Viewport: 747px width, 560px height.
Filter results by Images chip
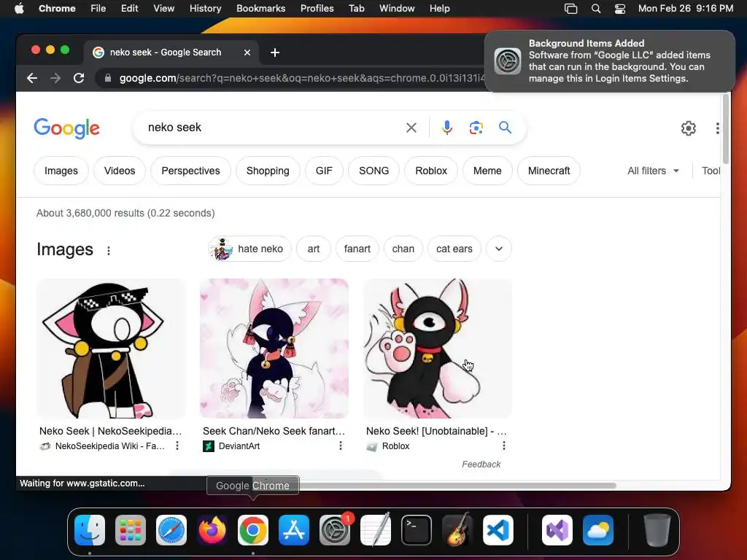[x=61, y=171]
